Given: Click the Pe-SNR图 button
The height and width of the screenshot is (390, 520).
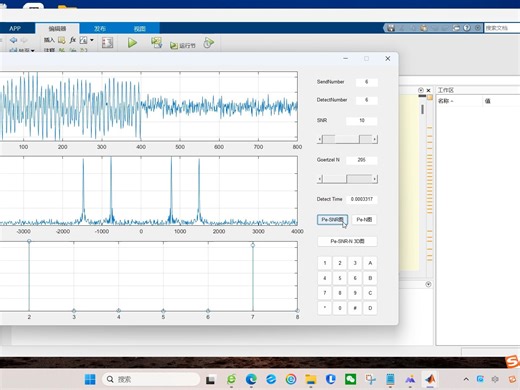Looking at the screenshot, I should (332, 219).
